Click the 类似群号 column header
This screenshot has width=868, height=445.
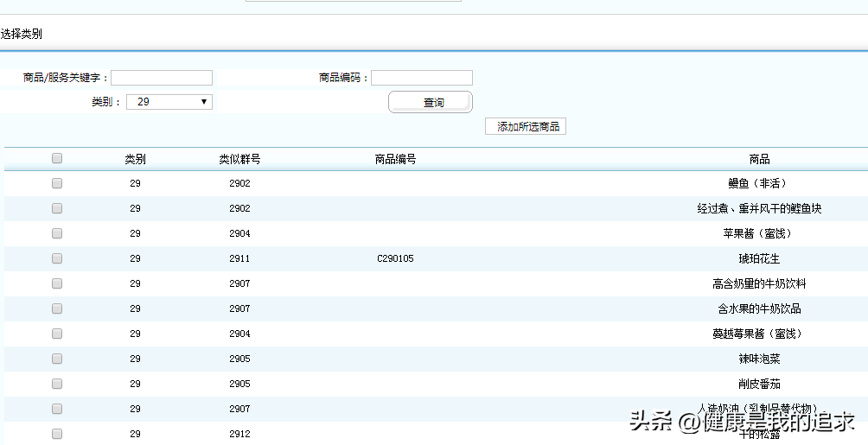point(239,159)
